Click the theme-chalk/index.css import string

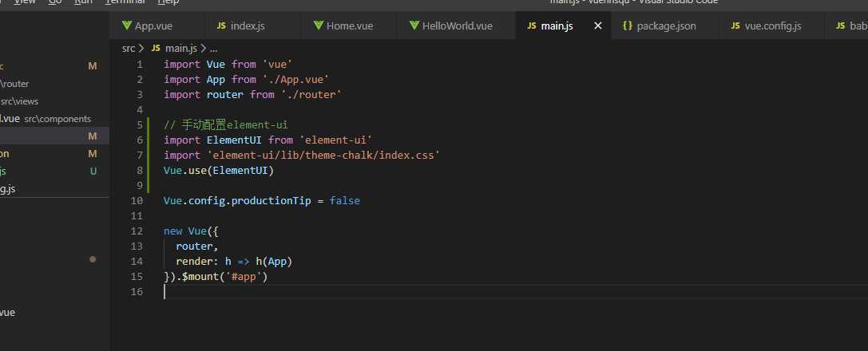coord(323,156)
